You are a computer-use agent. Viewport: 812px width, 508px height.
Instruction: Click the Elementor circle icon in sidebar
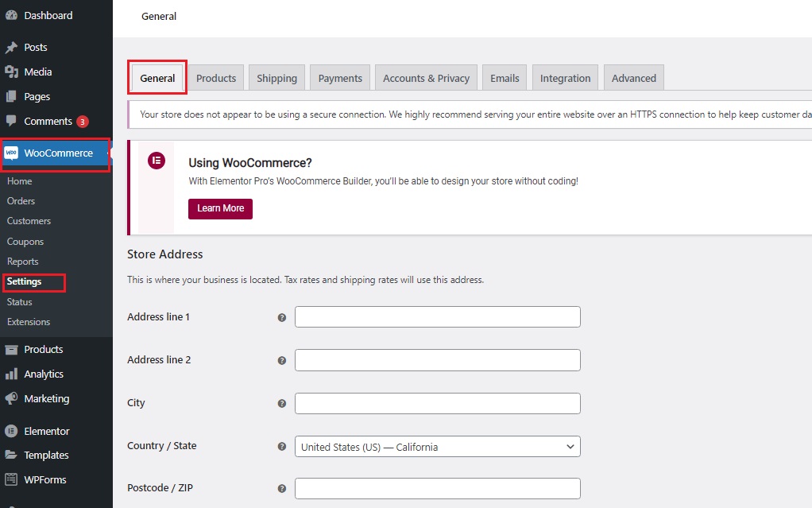coord(11,431)
